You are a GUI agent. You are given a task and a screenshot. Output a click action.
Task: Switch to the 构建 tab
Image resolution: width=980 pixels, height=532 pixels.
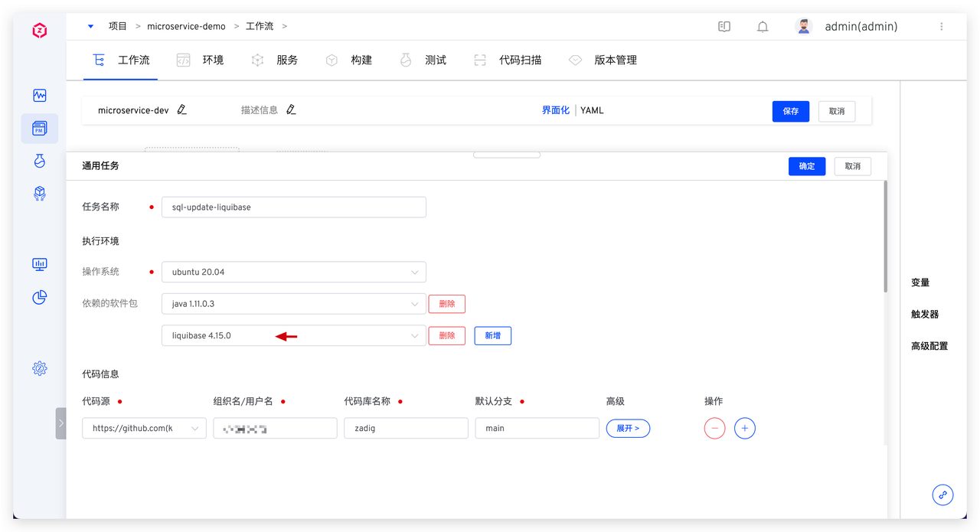(348, 60)
